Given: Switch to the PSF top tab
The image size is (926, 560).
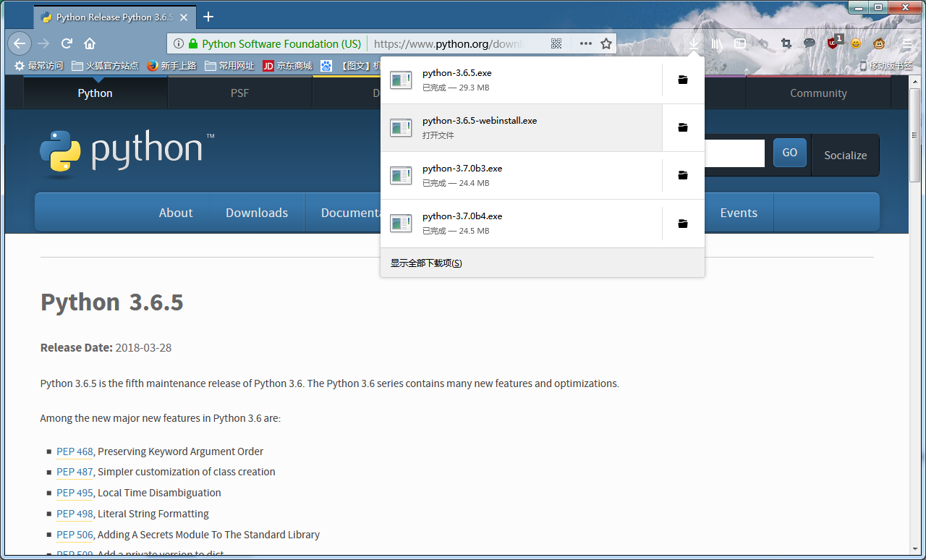Looking at the screenshot, I should click(239, 93).
